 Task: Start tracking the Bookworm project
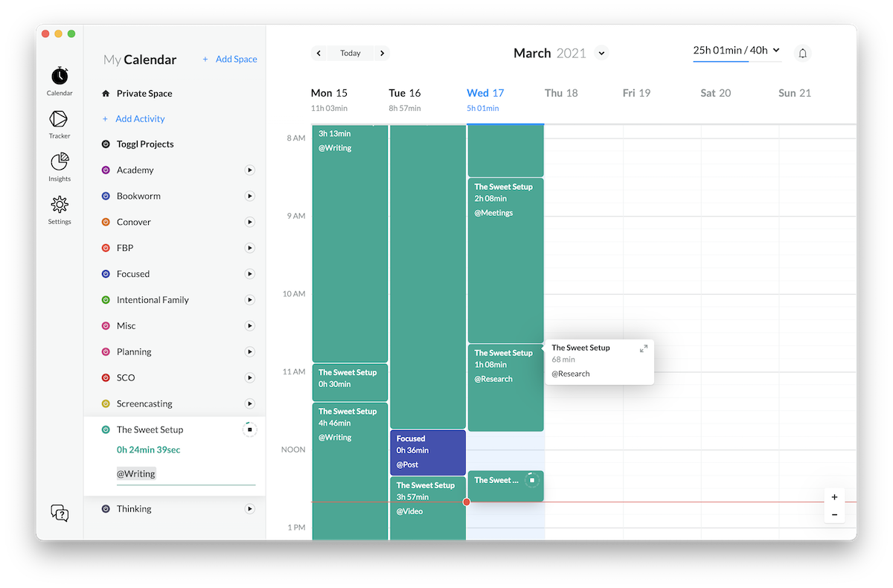pos(250,196)
